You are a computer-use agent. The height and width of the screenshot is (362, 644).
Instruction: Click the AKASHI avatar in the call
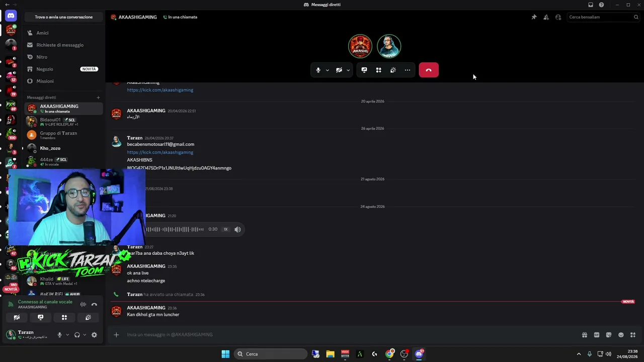(x=360, y=46)
